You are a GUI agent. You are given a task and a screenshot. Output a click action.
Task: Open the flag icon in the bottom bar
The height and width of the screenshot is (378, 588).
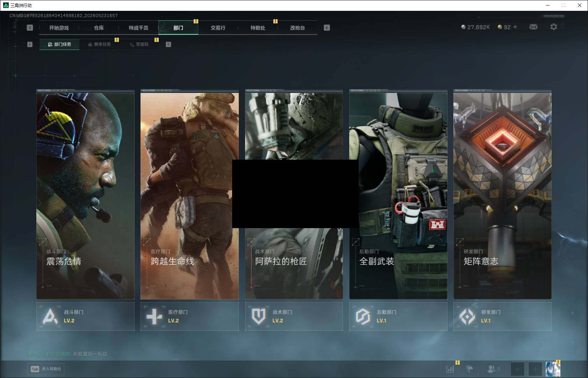point(469,369)
